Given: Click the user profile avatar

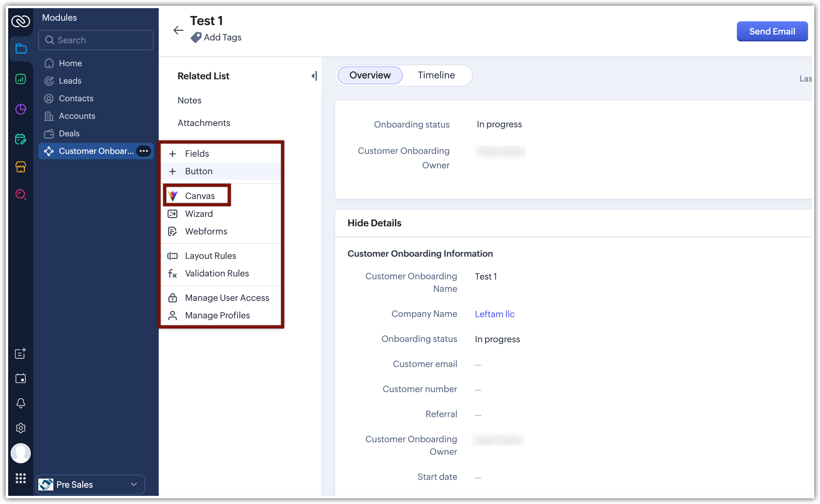Looking at the screenshot, I should pos(21,453).
